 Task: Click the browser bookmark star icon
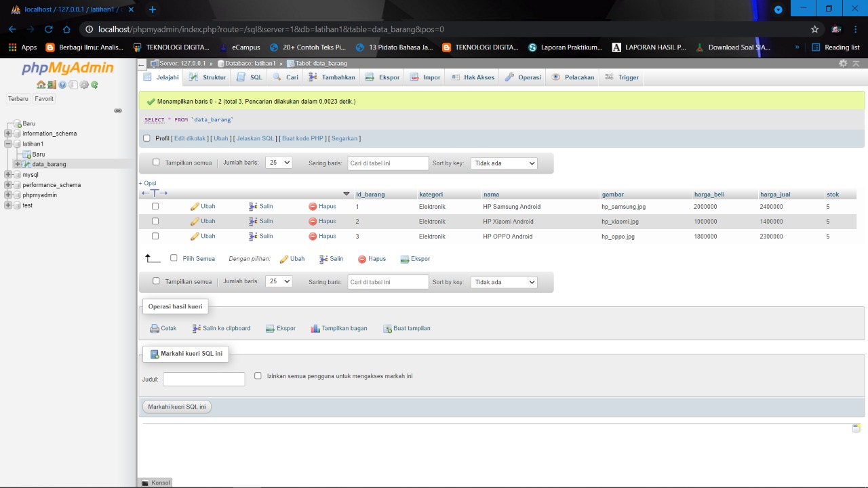pyautogui.click(x=814, y=29)
